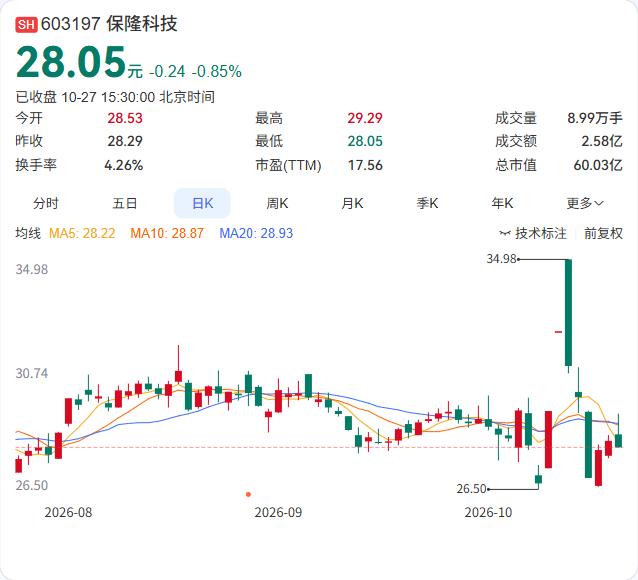Viewport: 638px width, 580px height.
Task: Expand the 更多 dropdown
Action: 585,203
